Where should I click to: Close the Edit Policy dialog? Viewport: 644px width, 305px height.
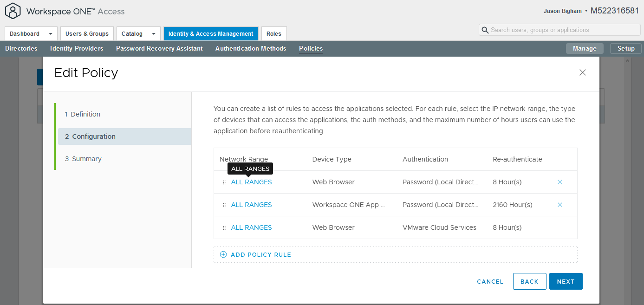583,72
